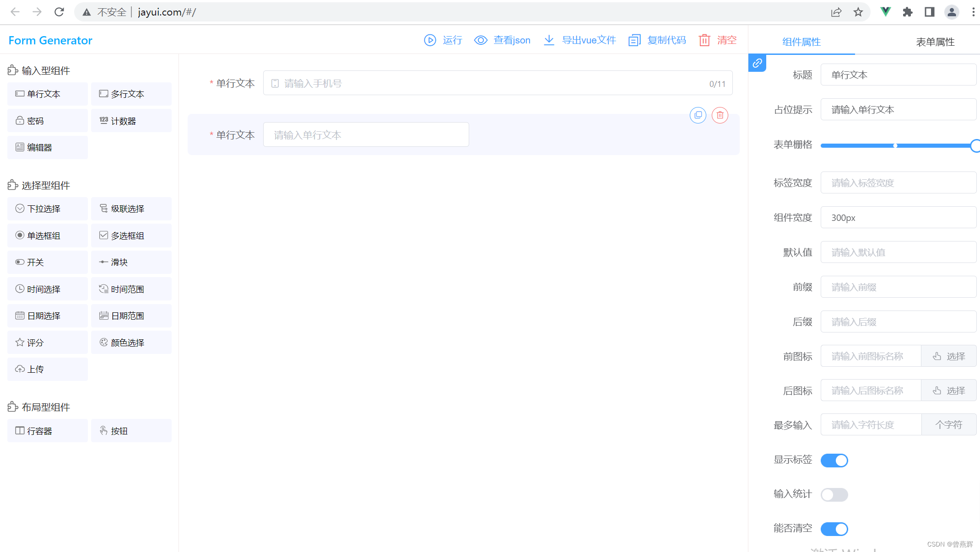Bookmark the page with star icon

pyautogui.click(x=858, y=12)
